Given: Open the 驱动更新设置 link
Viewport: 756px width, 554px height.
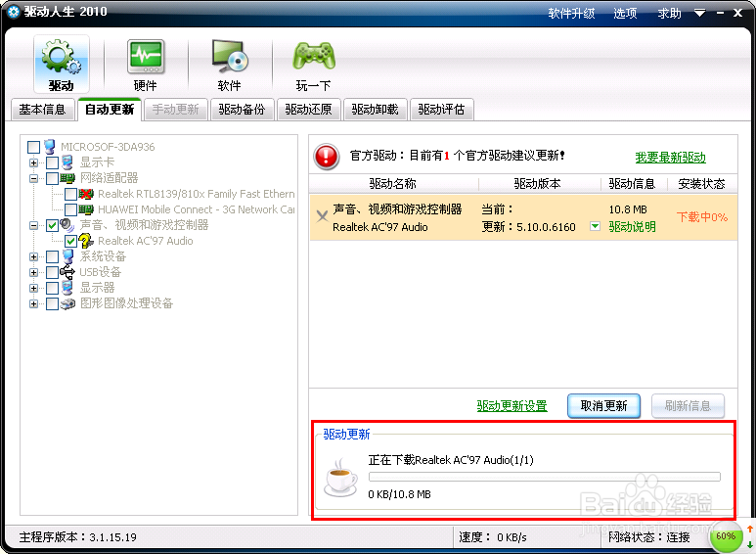Looking at the screenshot, I should point(512,406).
